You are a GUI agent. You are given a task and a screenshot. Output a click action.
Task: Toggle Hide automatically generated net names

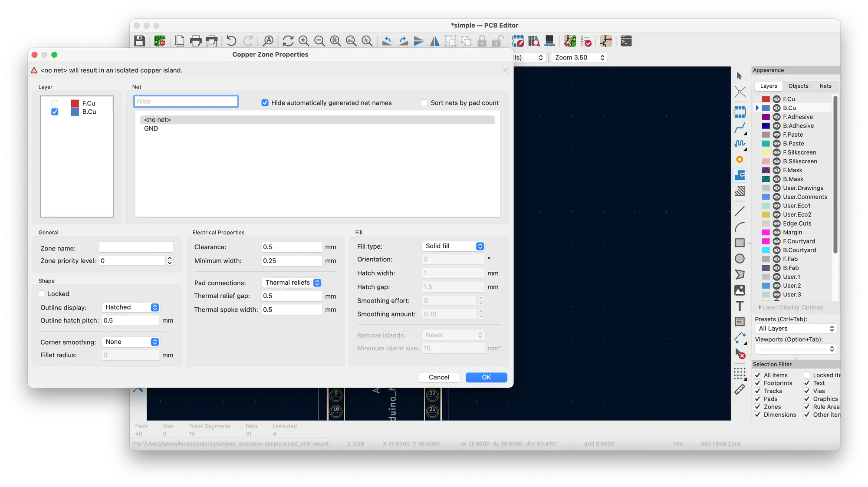click(x=265, y=103)
